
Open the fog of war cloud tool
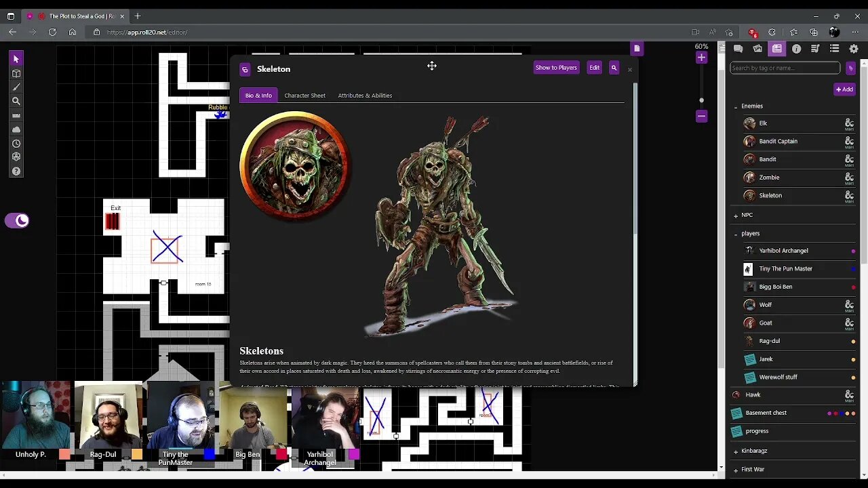[x=16, y=129]
